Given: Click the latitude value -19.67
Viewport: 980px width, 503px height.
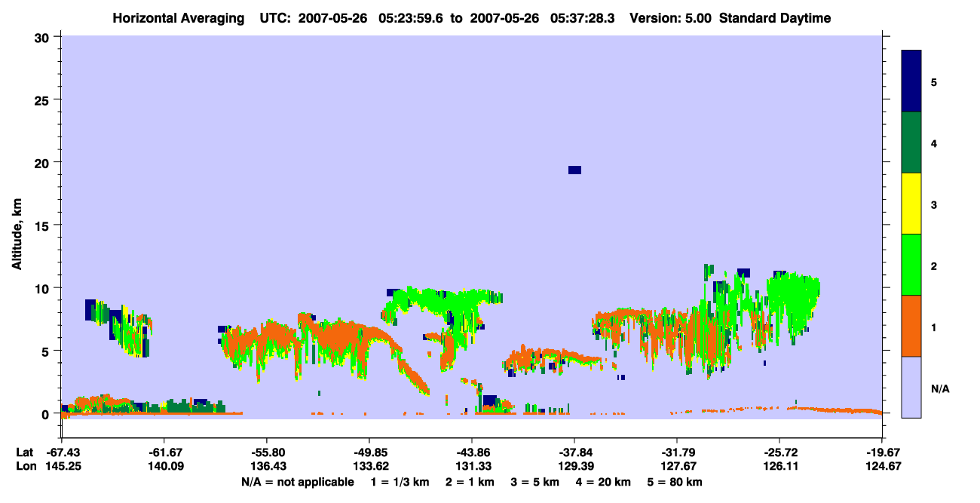Looking at the screenshot, I should coord(882,452).
